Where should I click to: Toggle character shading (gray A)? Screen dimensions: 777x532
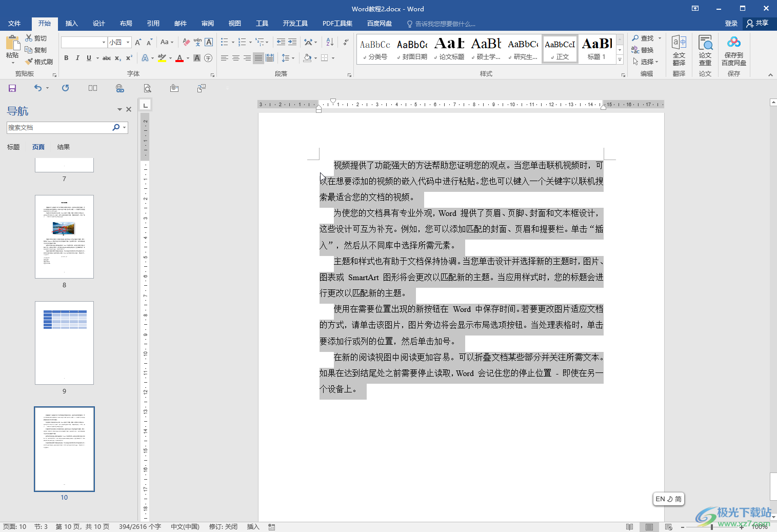click(197, 58)
